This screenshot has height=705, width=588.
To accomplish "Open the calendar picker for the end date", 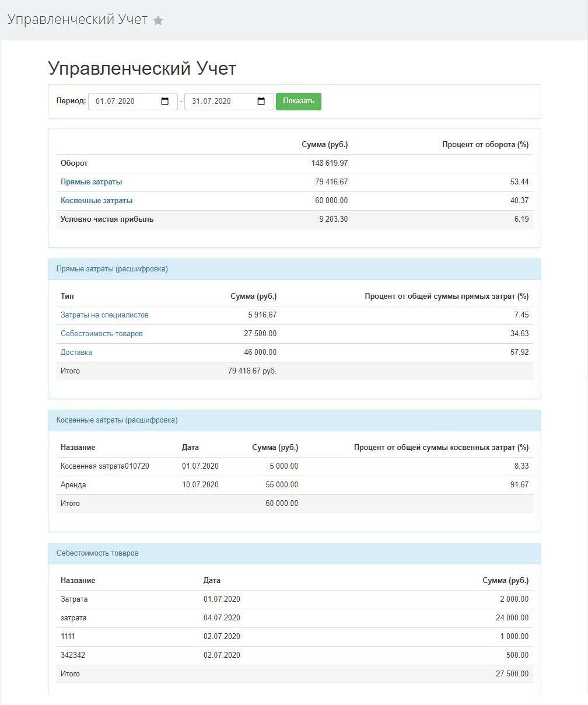I will point(261,102).
